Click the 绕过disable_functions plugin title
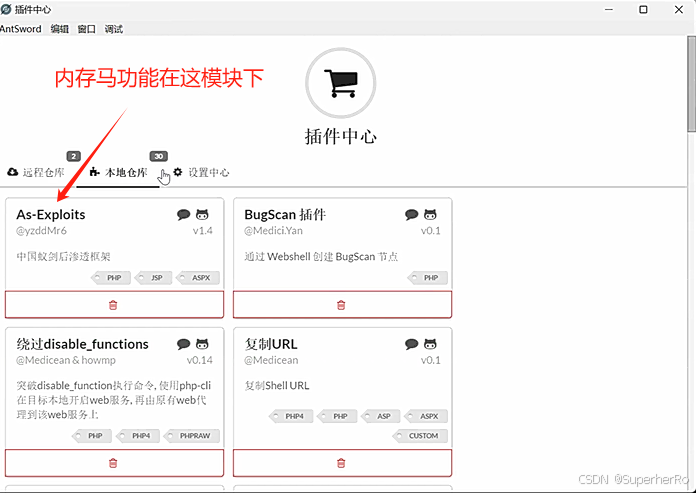 (x=83, y=344)
